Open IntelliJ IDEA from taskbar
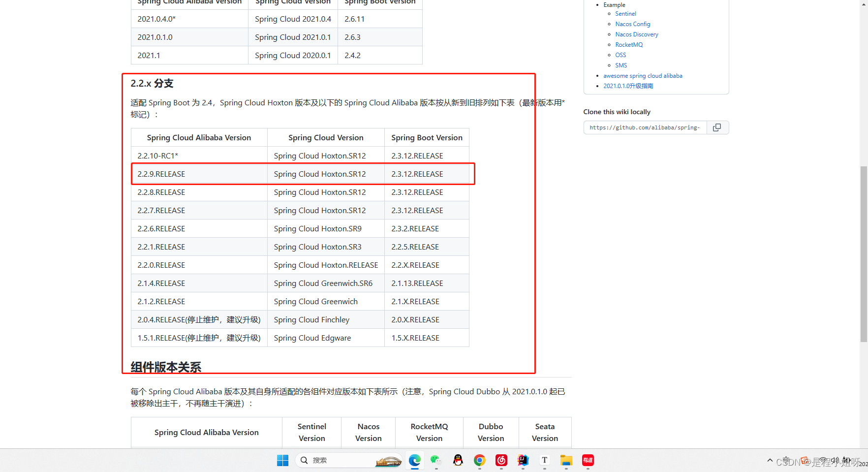This screenshot has height=472, width=868. pyautogui.click(x=523, y=460)
